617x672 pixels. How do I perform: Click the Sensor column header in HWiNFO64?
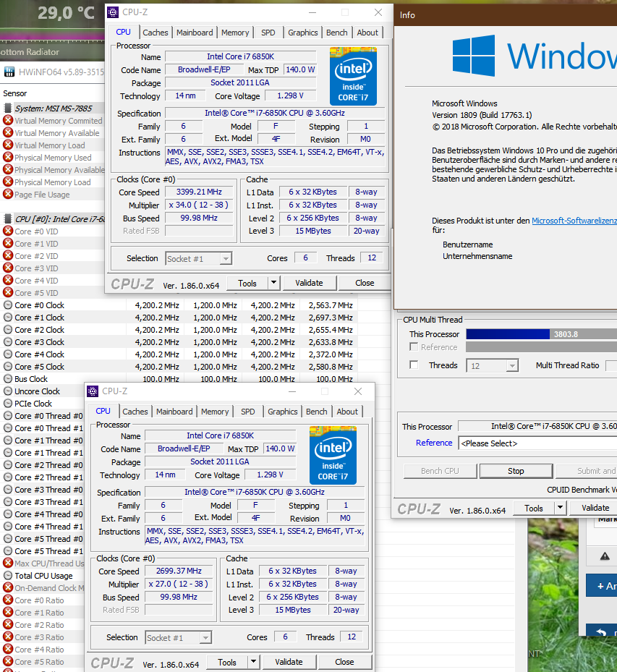15,93
